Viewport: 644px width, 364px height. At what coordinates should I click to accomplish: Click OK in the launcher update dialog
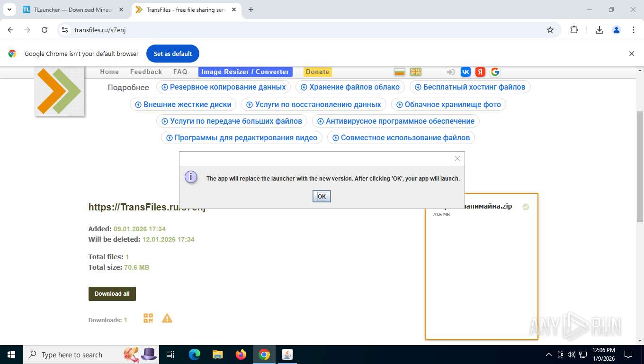click(x=322, y=196)
